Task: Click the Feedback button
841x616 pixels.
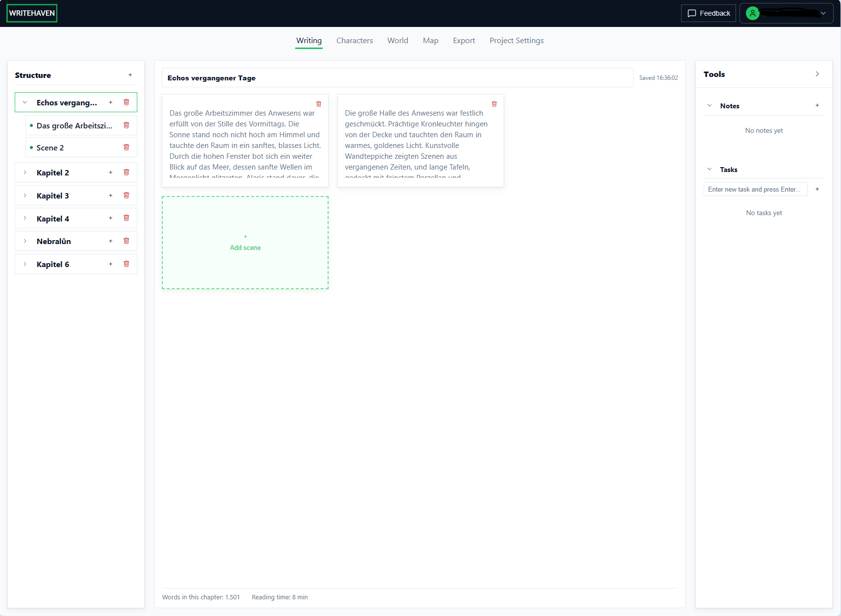Action: 708,13
